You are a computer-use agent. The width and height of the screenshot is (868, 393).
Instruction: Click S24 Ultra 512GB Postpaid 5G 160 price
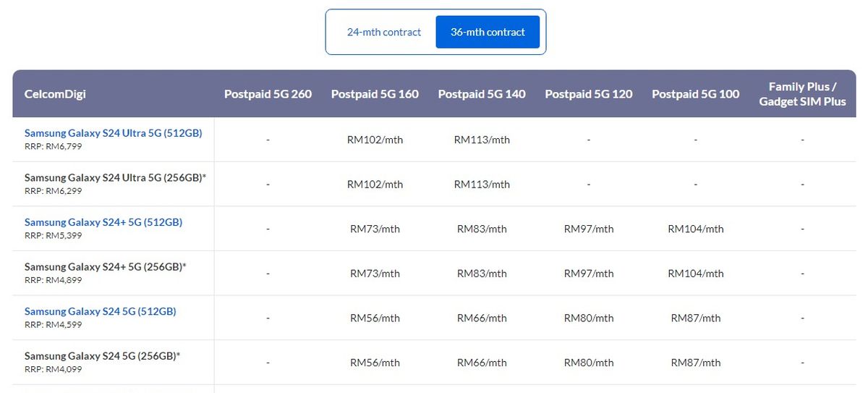(375, 140)
